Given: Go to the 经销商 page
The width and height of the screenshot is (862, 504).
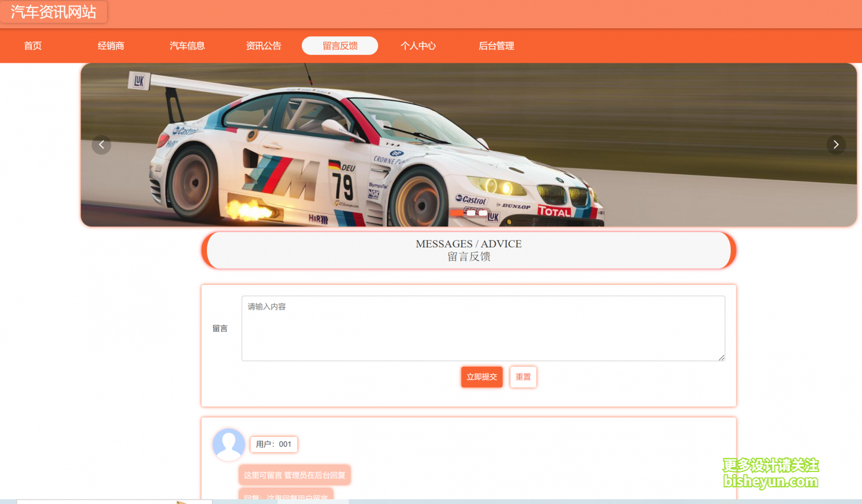Looking at the screenshot, I should coord(111,46).
